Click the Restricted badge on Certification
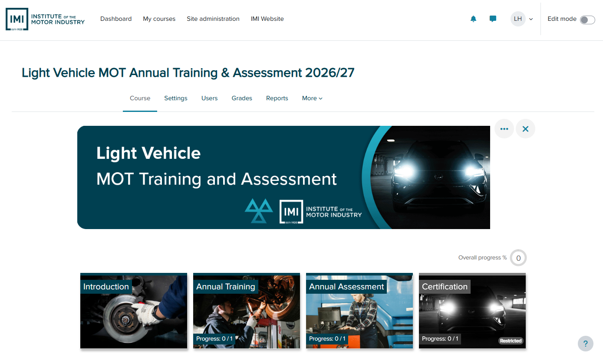 click(x=511, y=341)
